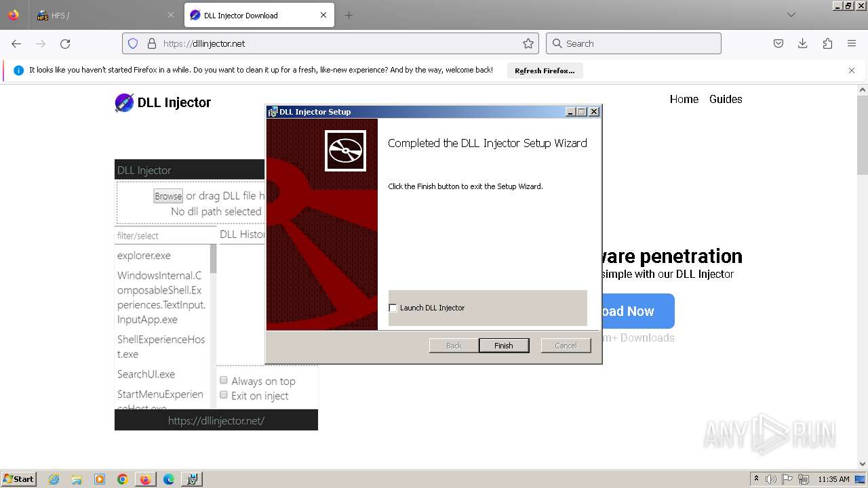Click the volume speaker tray icon
868x488 pixels.
coord(771,479)
